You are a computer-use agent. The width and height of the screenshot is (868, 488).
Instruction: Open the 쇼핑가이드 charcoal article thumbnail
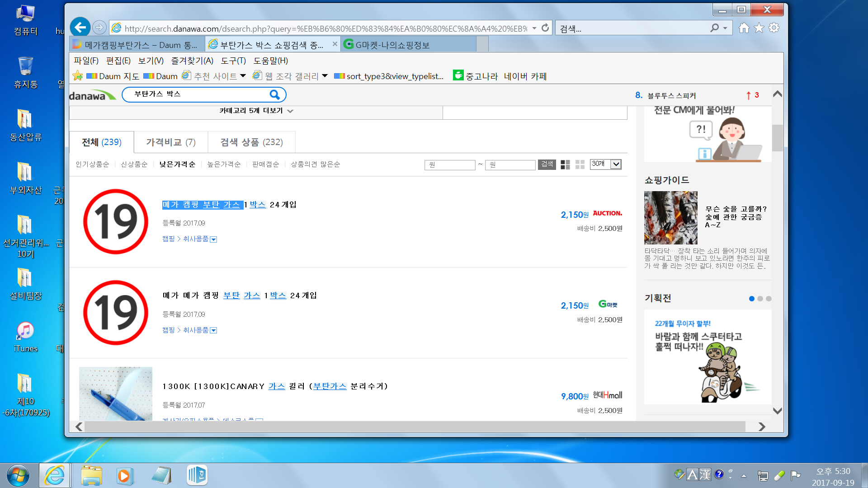pyautogui.click(x=670, y=218)
